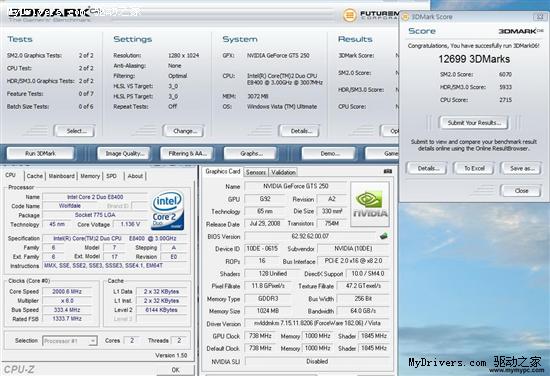Click the SM2.0 Score value 6070
Screen dimensions: 550x376
point(505,74)
